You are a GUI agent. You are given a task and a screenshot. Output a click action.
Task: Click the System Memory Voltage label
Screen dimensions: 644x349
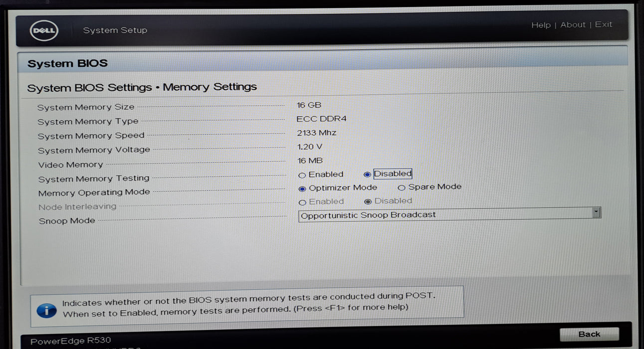[x=94, y=150]
